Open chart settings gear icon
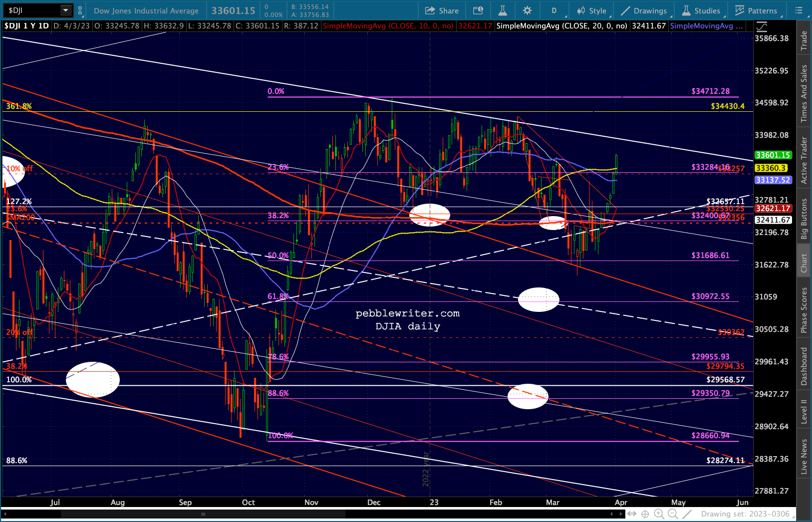Image resolution: width=812 pixels, height=522 pixels. click(x=527, y=10)
